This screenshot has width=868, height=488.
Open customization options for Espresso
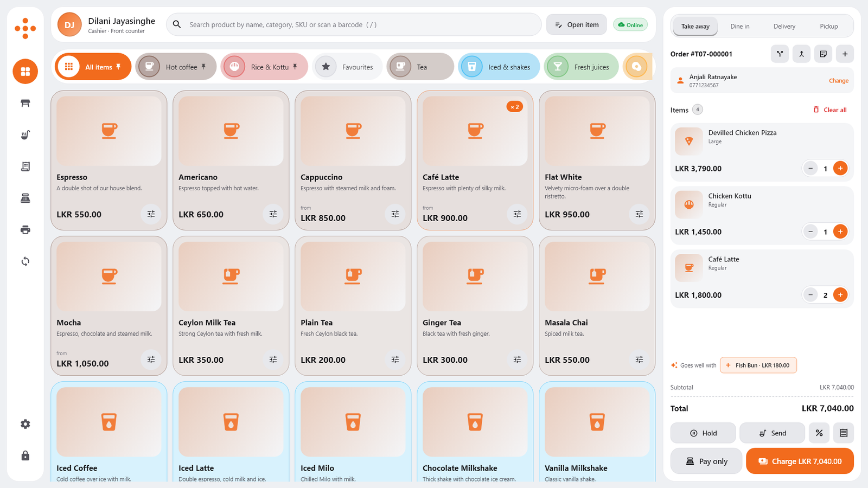click(x=151, y=214)
